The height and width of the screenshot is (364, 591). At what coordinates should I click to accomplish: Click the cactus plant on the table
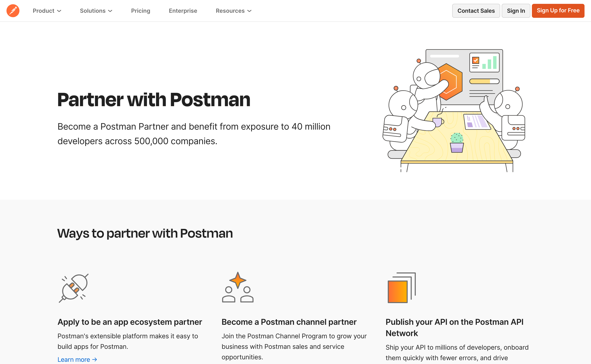click(457, 143)
